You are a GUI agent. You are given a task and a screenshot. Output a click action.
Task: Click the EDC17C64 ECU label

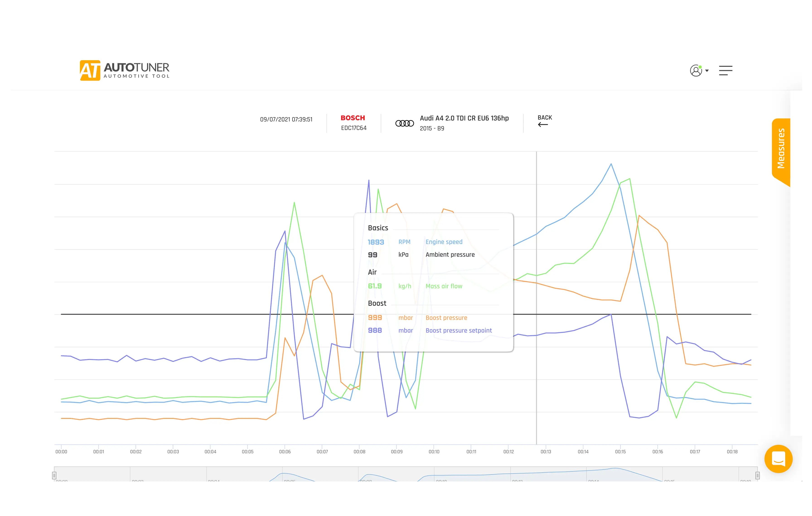coord(353,128)
